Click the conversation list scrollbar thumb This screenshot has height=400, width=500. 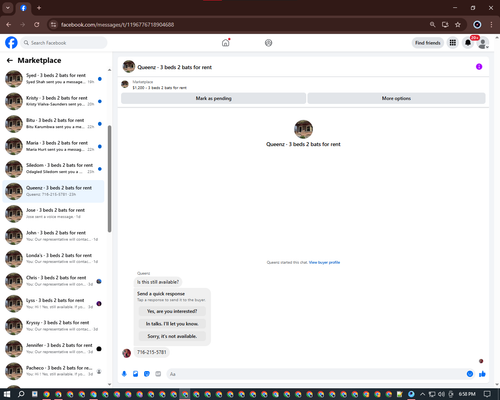[x=109, y=179]
